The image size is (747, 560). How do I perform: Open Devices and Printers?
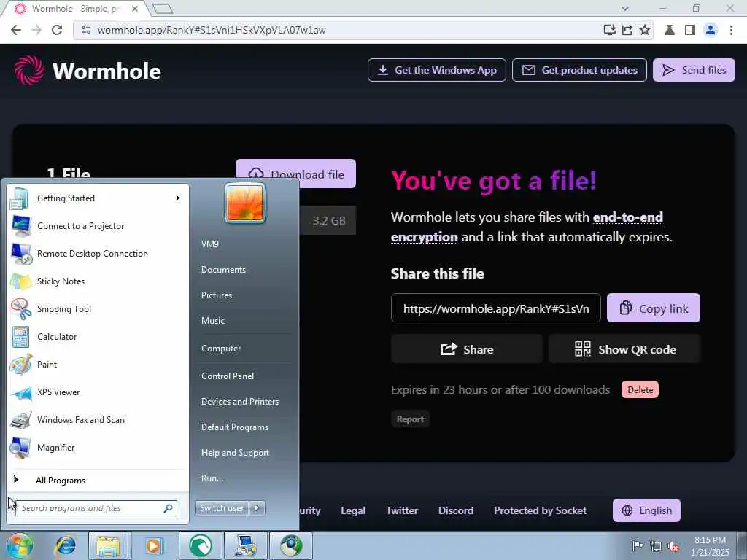point(239,402)
